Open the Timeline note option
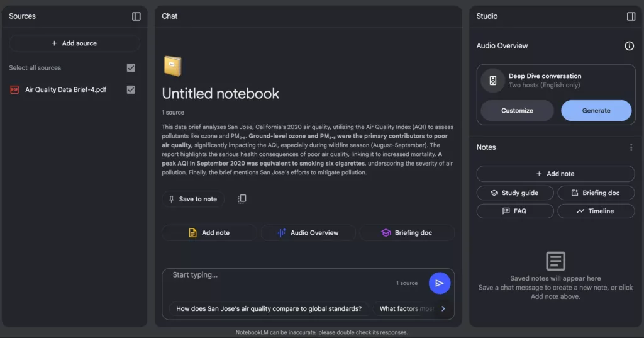 (x=595, y=211)
